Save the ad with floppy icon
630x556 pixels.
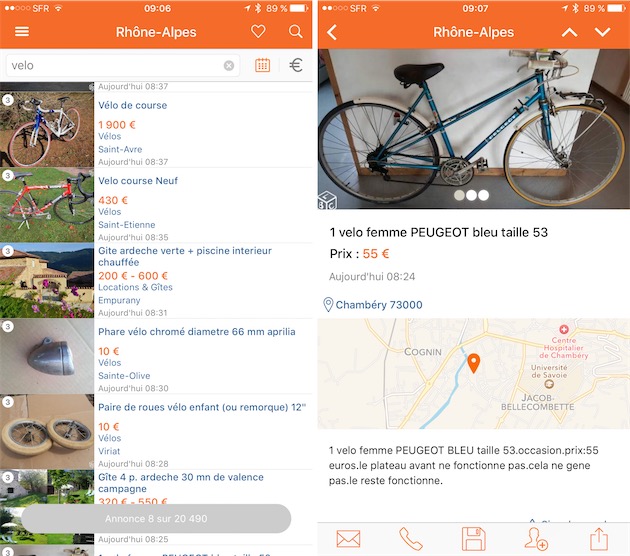pyautogui.click(x=474, y=539)
